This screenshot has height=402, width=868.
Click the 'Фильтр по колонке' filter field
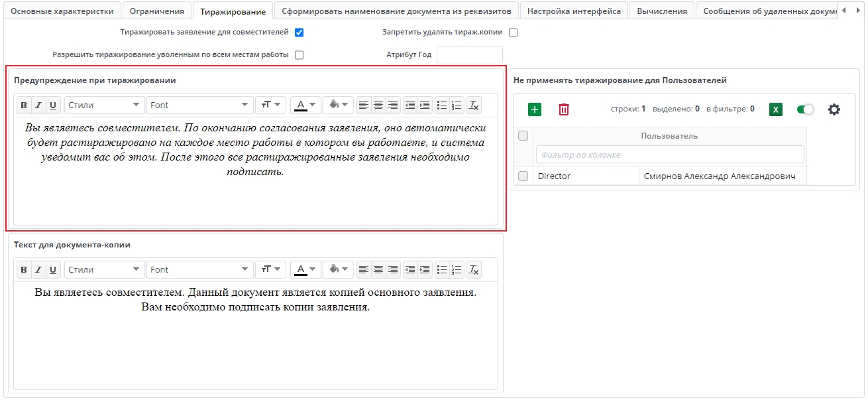tap(669, 154)
